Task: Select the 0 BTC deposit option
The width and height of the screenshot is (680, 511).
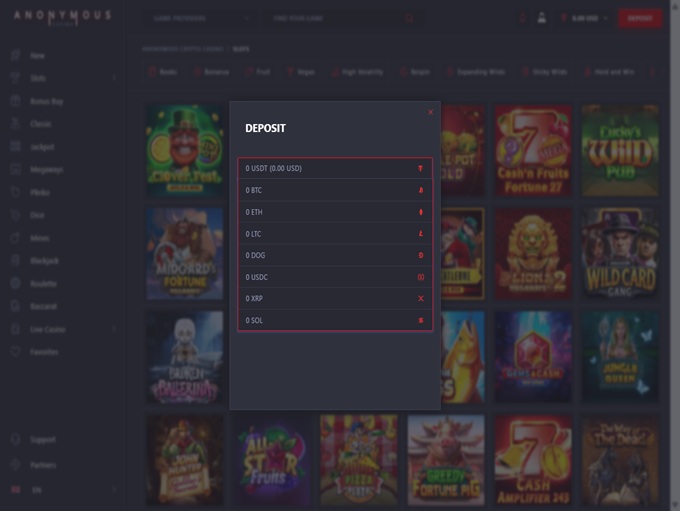Action: pos(334,190)
